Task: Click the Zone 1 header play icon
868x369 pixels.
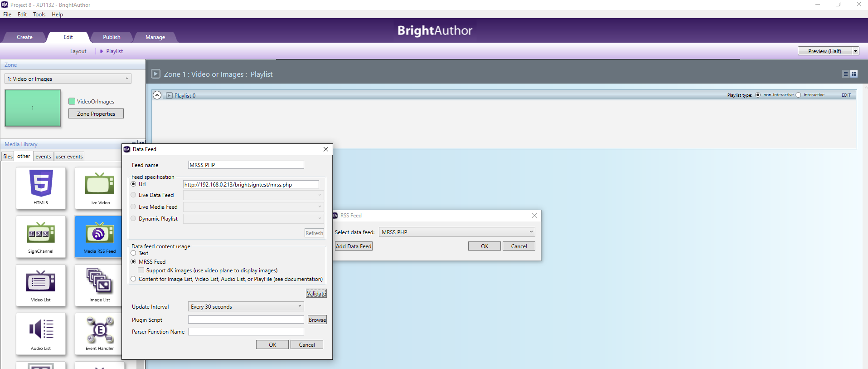Action: [x=155, y=74]
